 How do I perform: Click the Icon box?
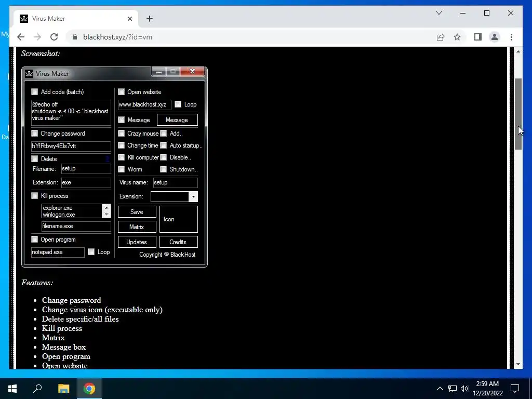pyautogui.click(x=179, y=219)
